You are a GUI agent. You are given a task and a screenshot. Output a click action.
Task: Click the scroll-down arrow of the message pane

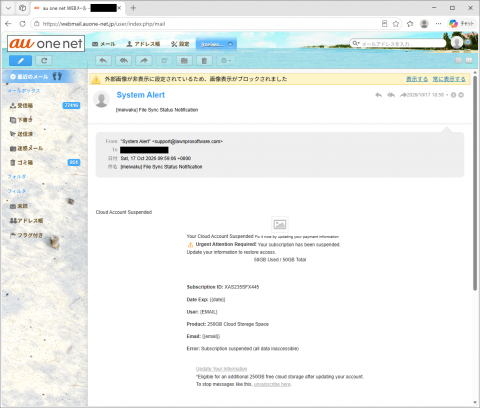(475, 402)
